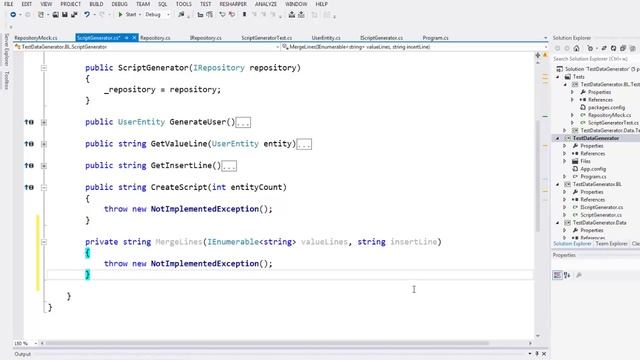Open the BUILD menu
Viewport: 640px width, 360px height.
click(96, 4)
